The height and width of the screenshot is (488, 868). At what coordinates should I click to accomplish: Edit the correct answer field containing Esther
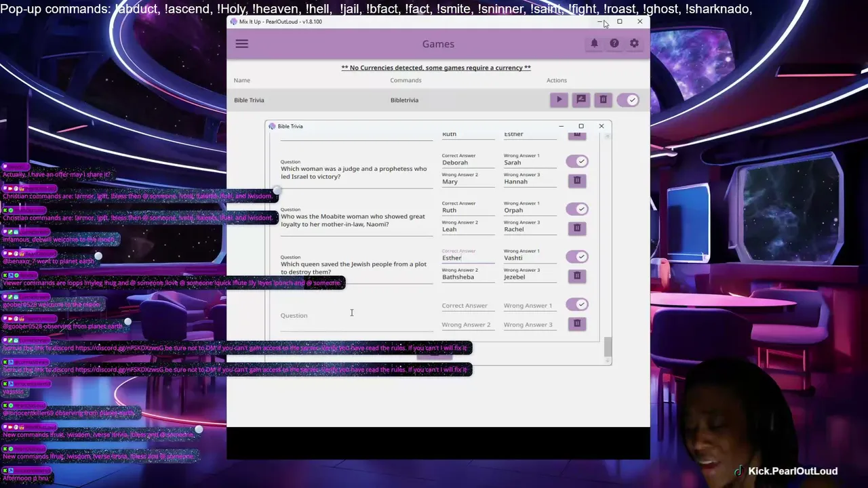468,258
